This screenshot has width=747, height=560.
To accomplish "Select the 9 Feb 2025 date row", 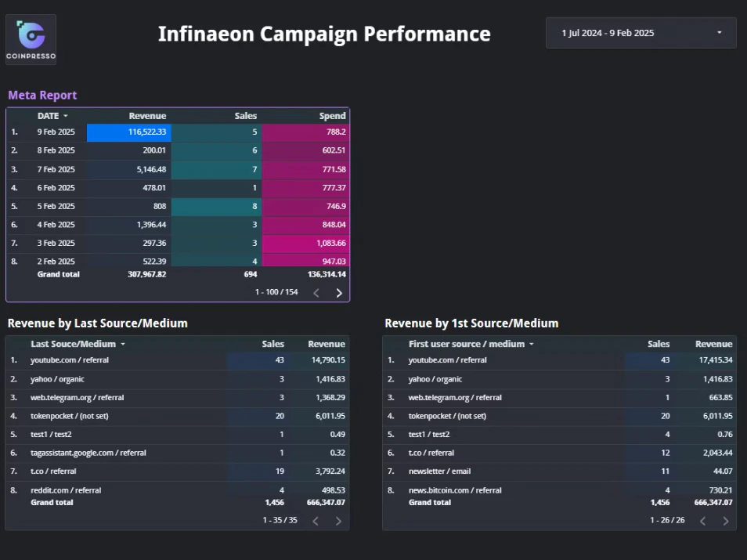I will tap(178, 132).
